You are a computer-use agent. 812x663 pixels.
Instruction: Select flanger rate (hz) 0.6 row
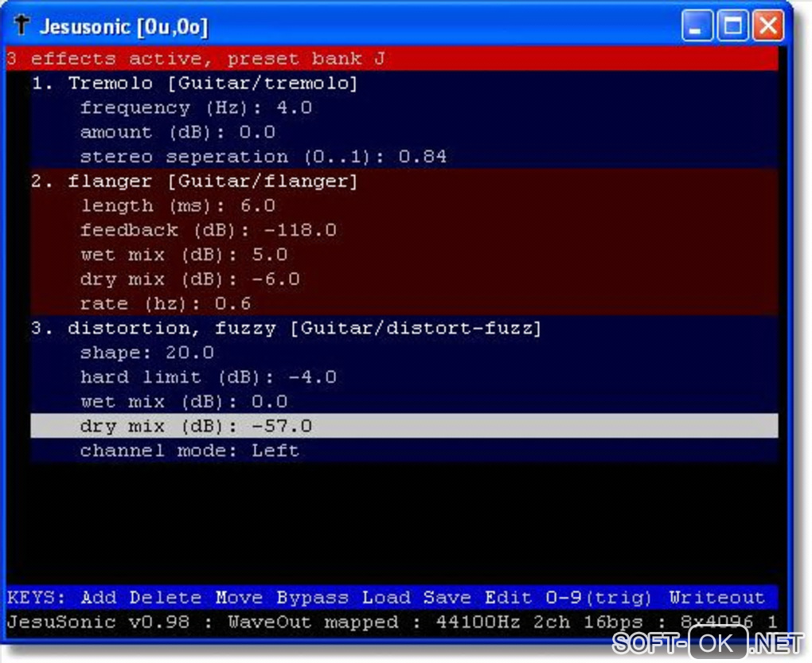(x=404, y=304)
